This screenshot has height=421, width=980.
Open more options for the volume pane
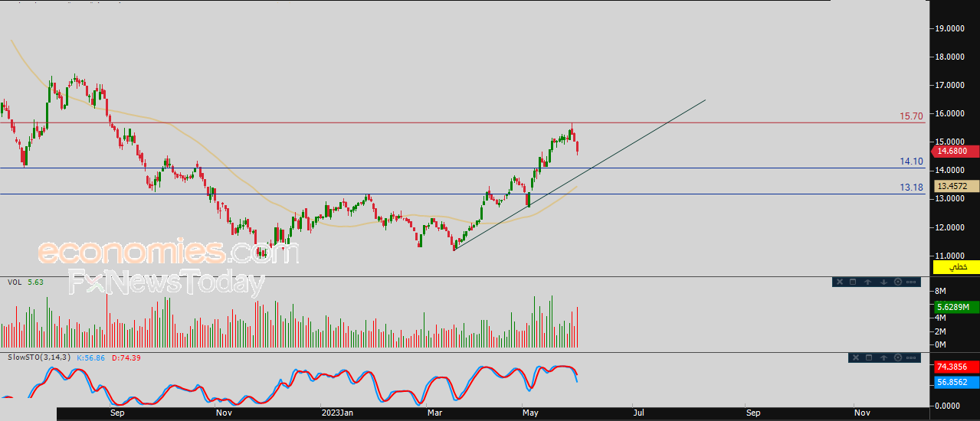(x=911, y=282)
